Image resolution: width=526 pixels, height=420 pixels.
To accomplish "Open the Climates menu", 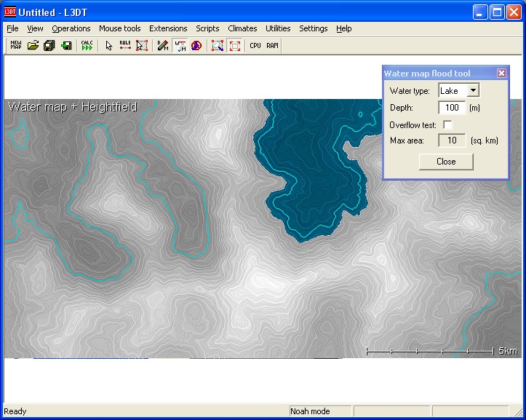I will click(242, 28).
